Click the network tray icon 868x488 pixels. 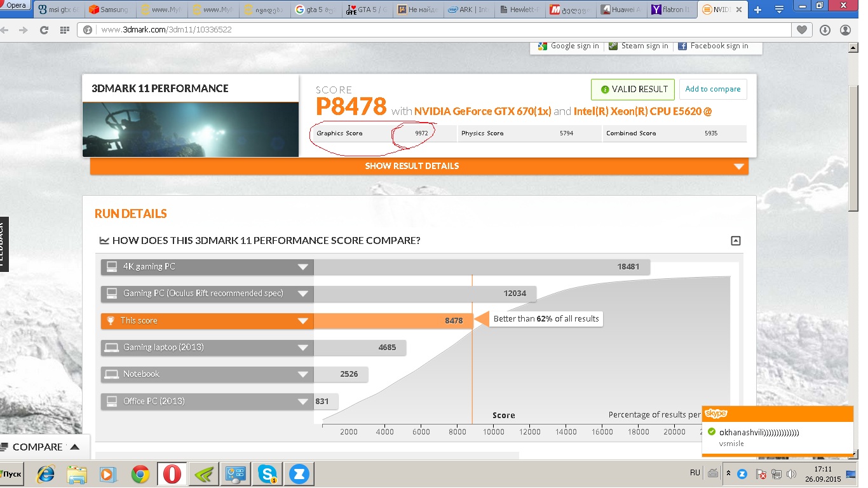point(776,474)
